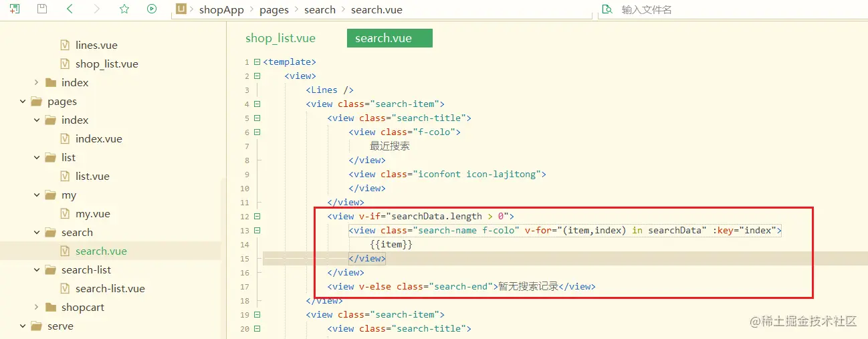Fold the search-item block at line 4

257,104
